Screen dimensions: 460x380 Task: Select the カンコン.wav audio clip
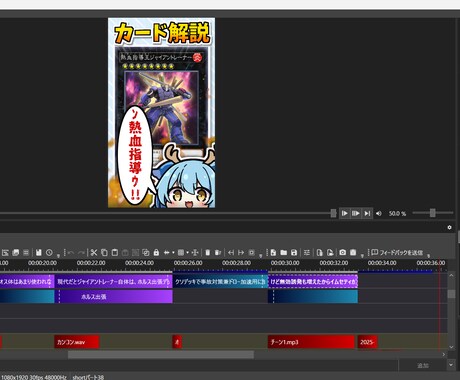tap(77, 342)
